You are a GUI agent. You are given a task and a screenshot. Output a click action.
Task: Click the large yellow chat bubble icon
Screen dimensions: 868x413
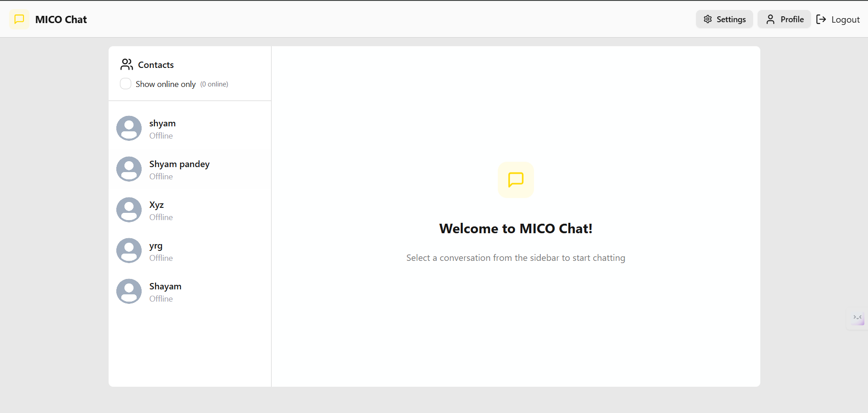pyautogui.click(x=515, y=180)
